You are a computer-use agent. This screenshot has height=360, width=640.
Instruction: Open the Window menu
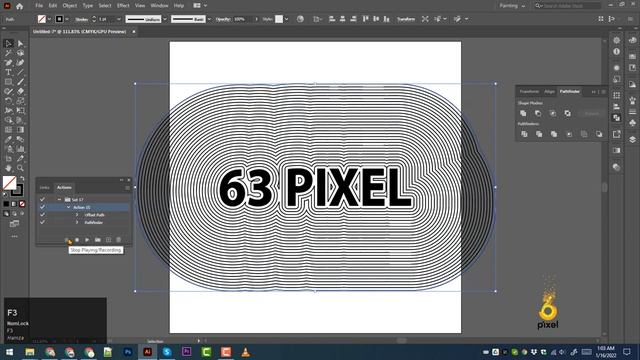click(159, 6)
